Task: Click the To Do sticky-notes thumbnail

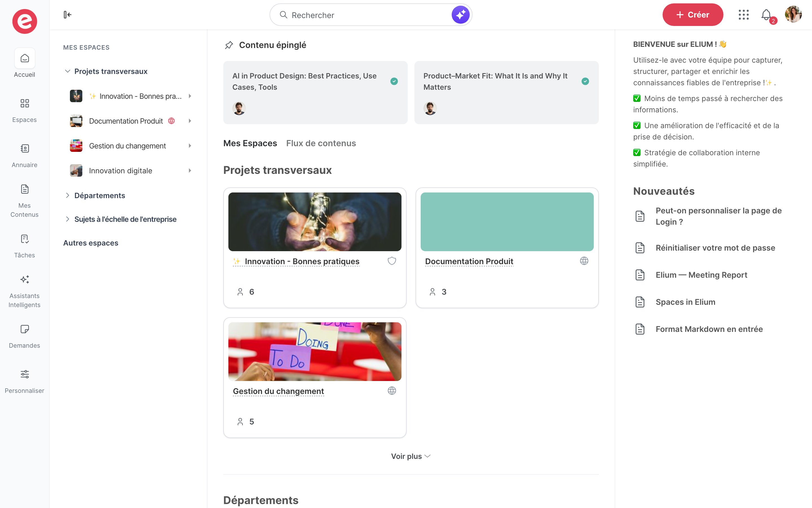Action: point(315,351)
